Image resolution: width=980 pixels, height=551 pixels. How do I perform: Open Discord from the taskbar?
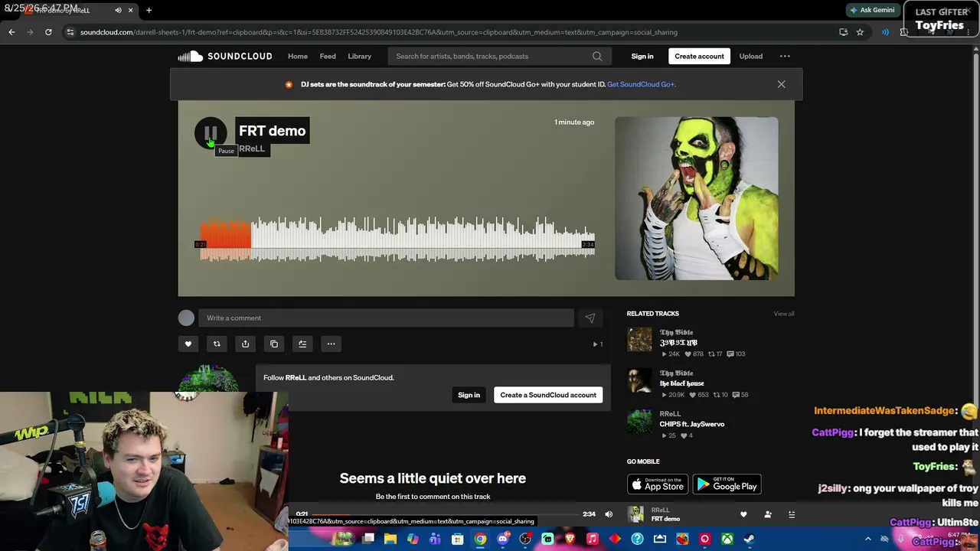[x=503, y=539]
